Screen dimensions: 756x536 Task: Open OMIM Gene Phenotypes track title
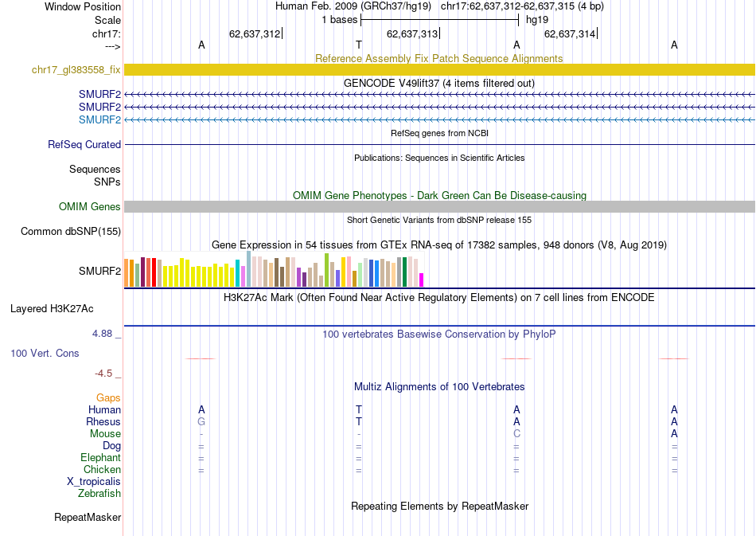tap(439, 195)
